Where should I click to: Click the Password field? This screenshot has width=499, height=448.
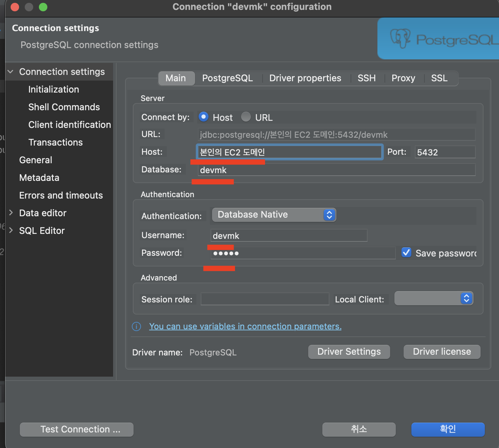(303, 253)
